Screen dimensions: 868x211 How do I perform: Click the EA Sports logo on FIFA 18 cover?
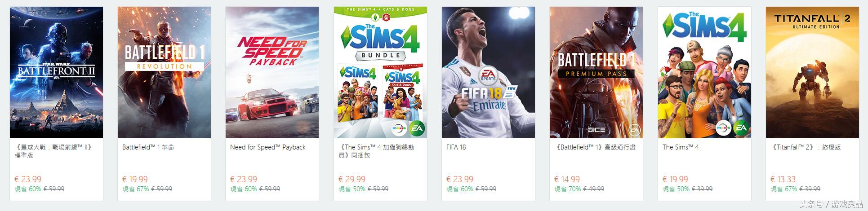click(x=488, y=76)
